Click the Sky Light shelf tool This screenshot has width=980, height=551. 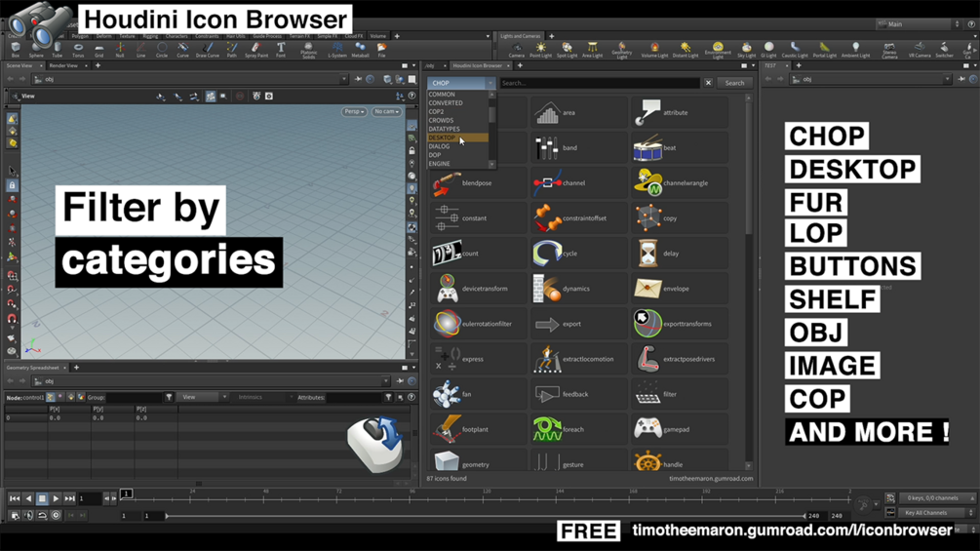(x=746, y=51)
